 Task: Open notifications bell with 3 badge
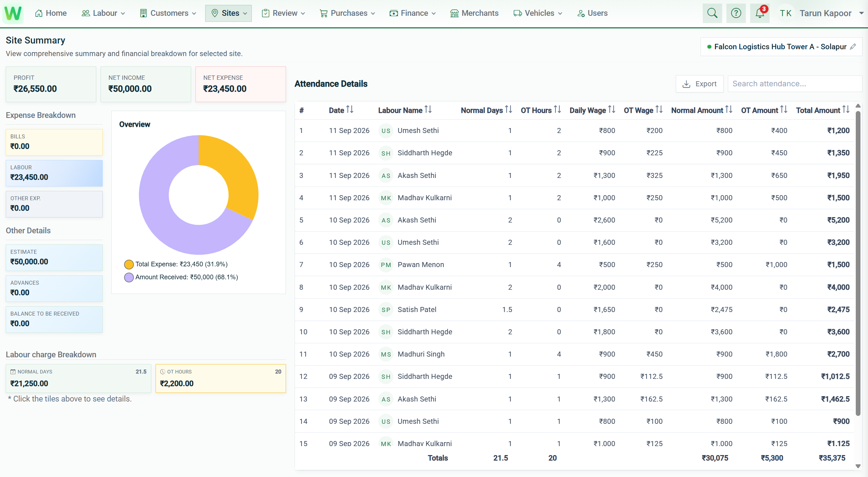click(x=759, y=13)
